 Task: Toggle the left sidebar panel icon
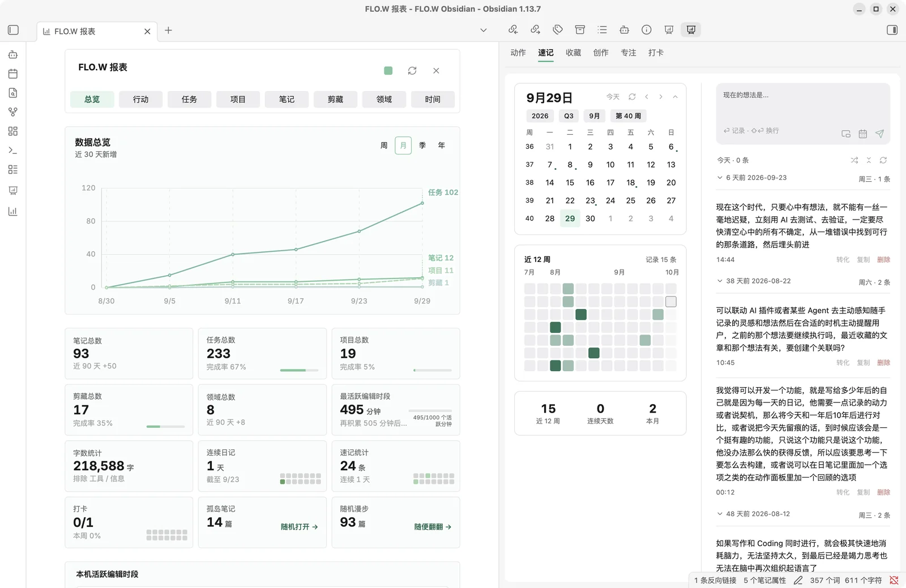pyautogui.click(x=14, y=30)
